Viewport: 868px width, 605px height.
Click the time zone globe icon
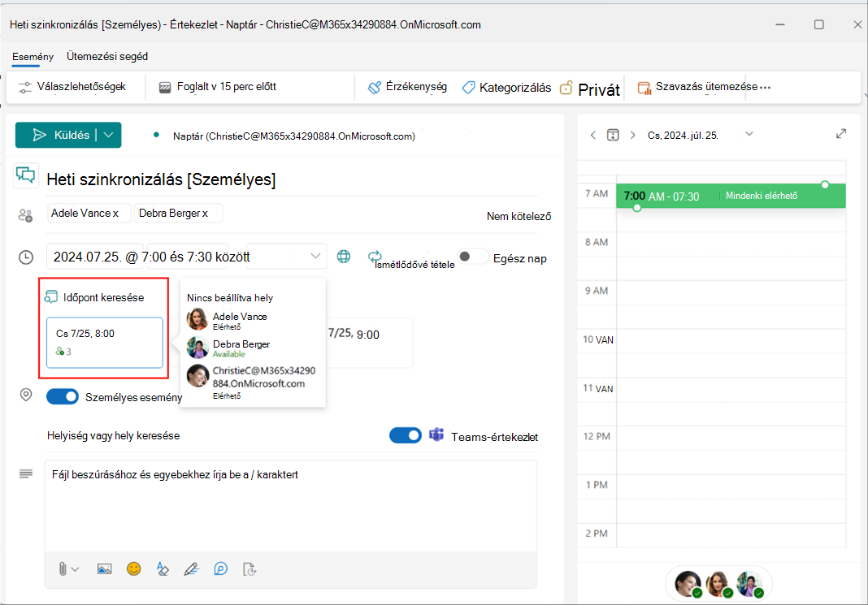click(344, 256)
